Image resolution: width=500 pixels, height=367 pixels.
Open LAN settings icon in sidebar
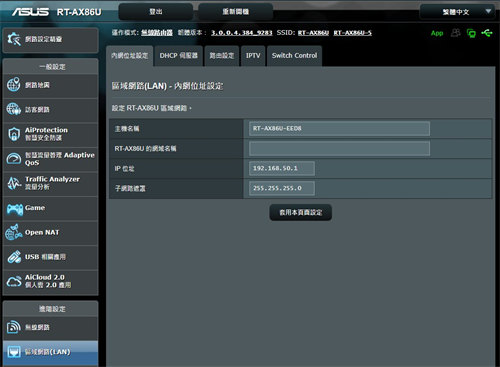click(x=14, y=352)
